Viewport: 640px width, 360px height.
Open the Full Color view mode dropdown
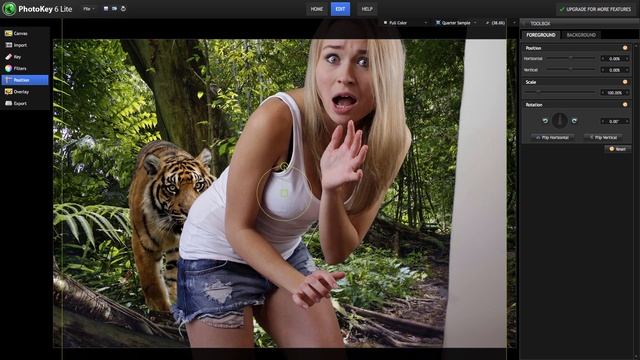click(404, 23)
